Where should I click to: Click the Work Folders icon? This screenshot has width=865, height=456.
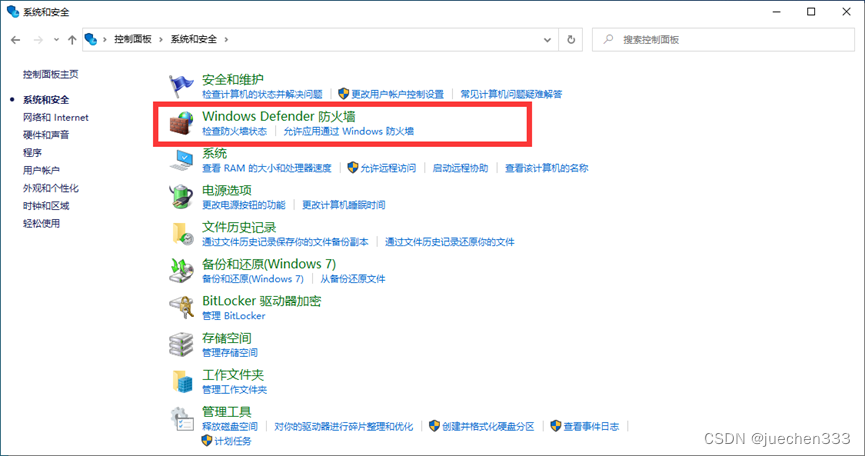tap(181, 382)
